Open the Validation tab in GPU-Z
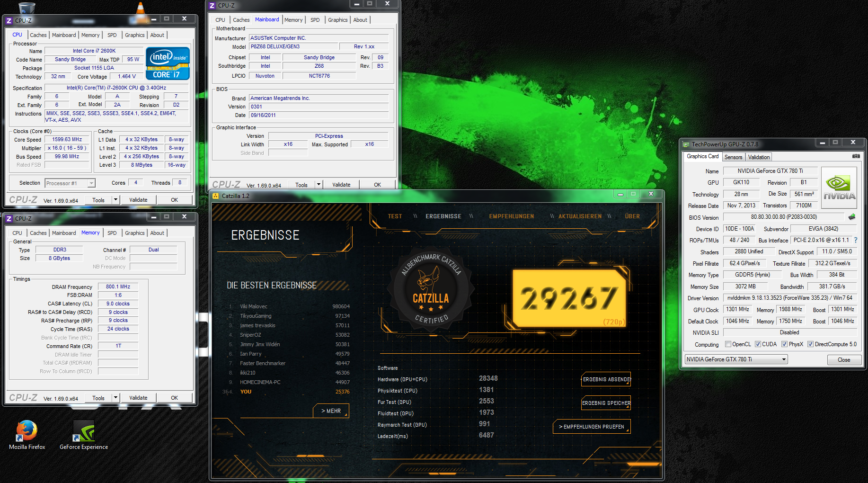 coord(759,157)
